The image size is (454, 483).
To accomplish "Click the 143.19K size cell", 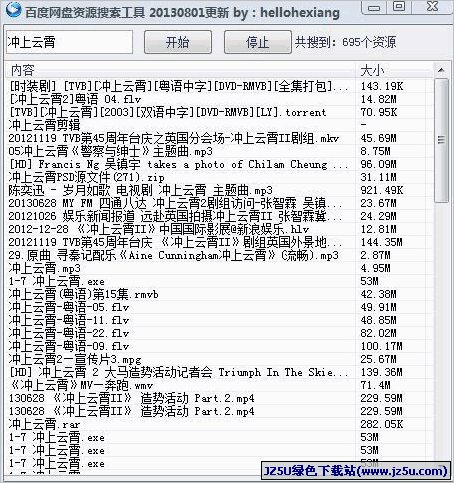I will 382,86.
